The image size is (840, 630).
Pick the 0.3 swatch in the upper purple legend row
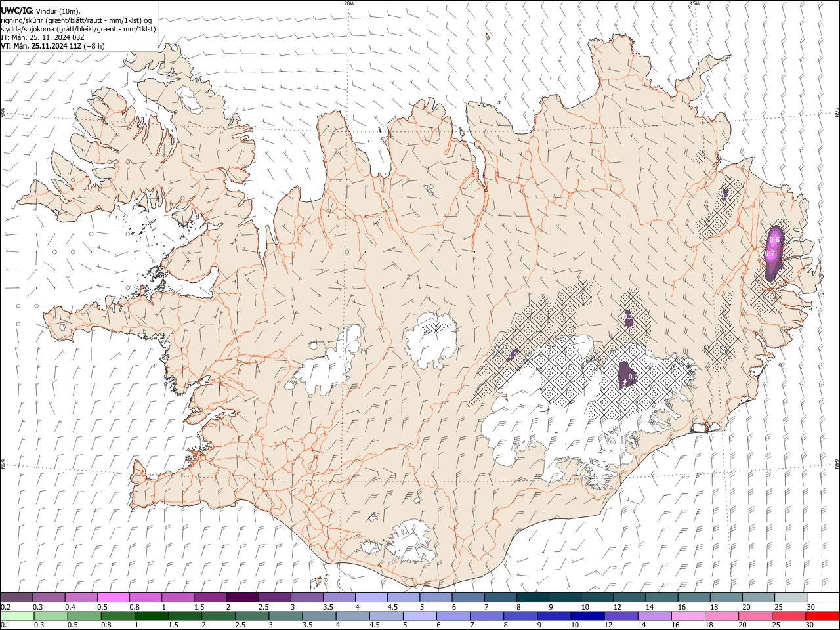point(49,597)
